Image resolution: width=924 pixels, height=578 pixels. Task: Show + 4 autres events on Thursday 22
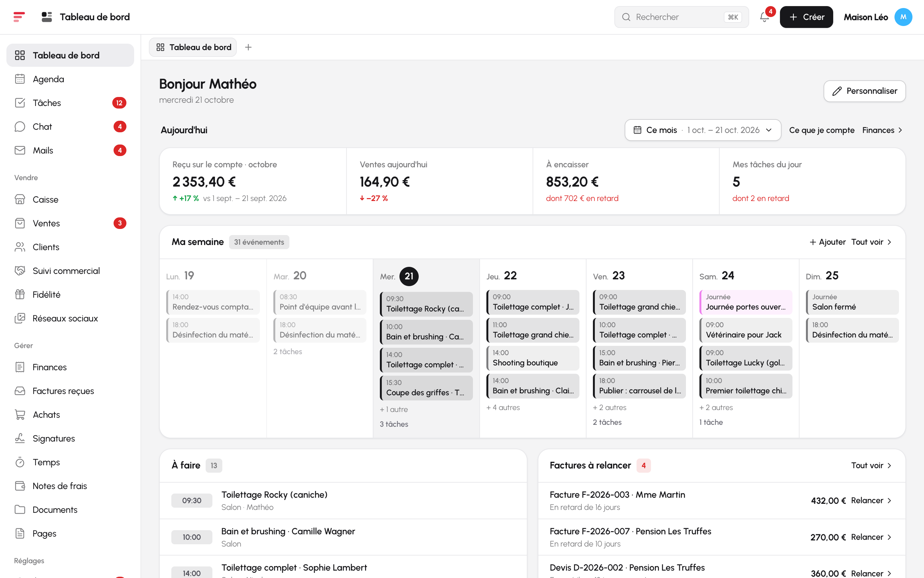point(503,407)
